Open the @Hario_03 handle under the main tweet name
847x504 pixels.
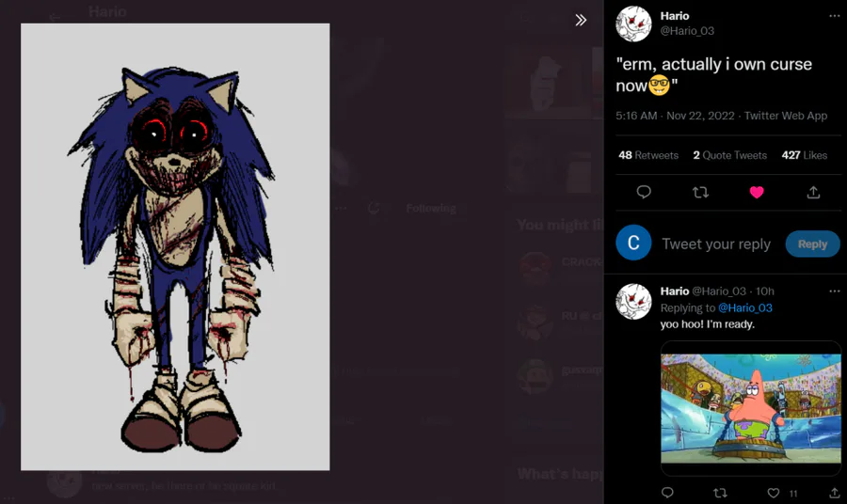click(x=687, y=31)
